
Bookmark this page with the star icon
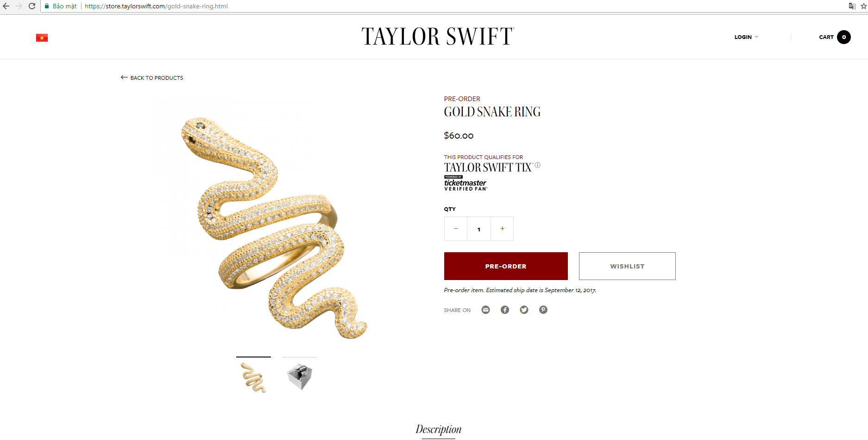(864, 6)
